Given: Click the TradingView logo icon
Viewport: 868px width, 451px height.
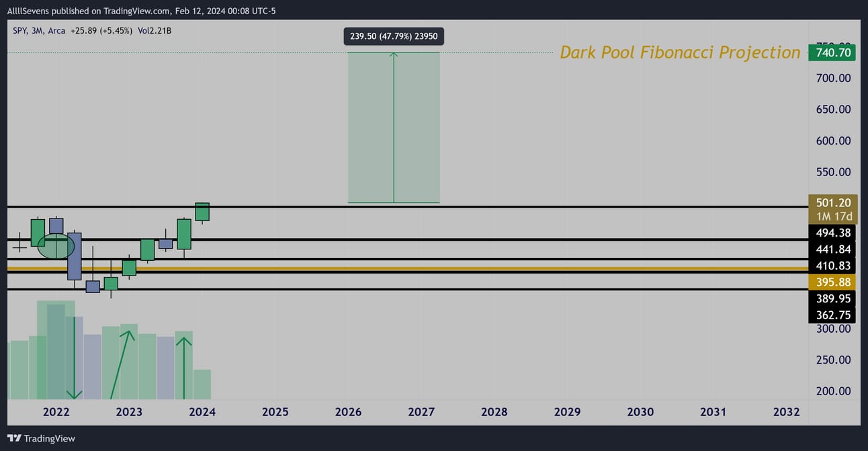Looking at the screenshot, I should 13,438.
